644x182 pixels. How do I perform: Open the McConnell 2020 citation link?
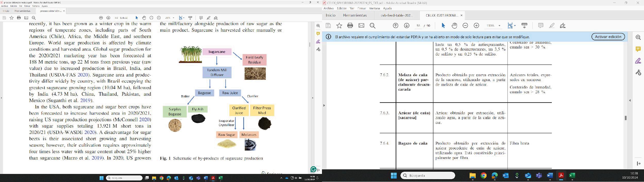pyautogui.click(x=144, y=120)
